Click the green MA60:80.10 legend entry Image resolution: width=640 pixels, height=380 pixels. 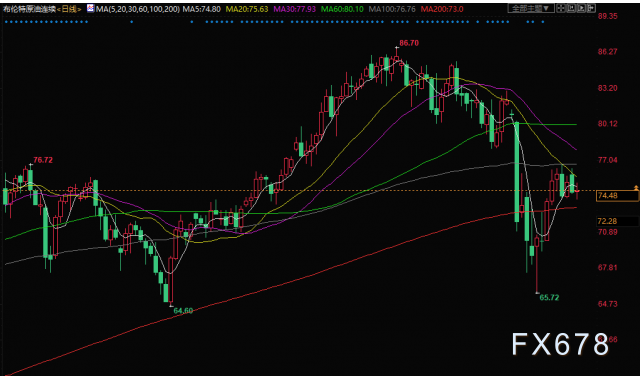tap(342, 9)
